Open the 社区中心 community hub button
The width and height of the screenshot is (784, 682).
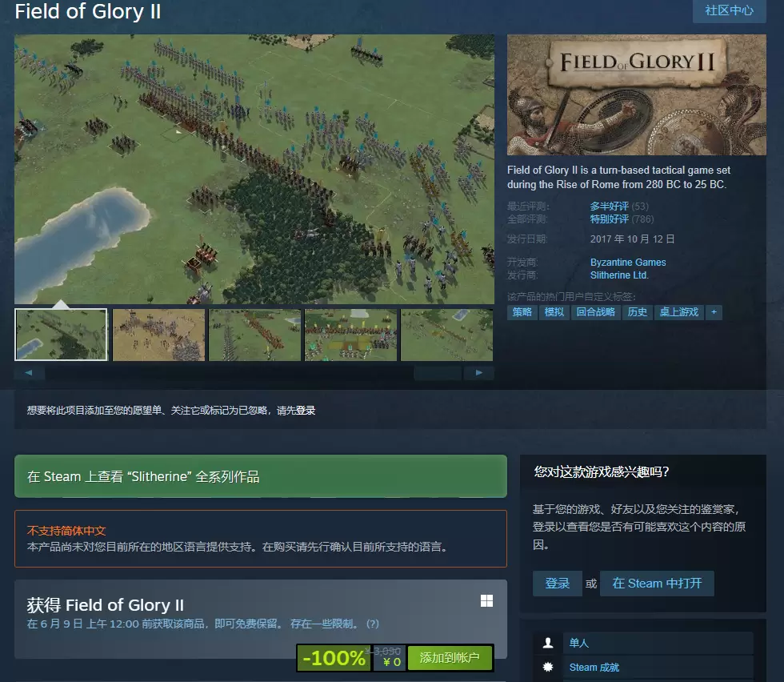tap(729, 11)
